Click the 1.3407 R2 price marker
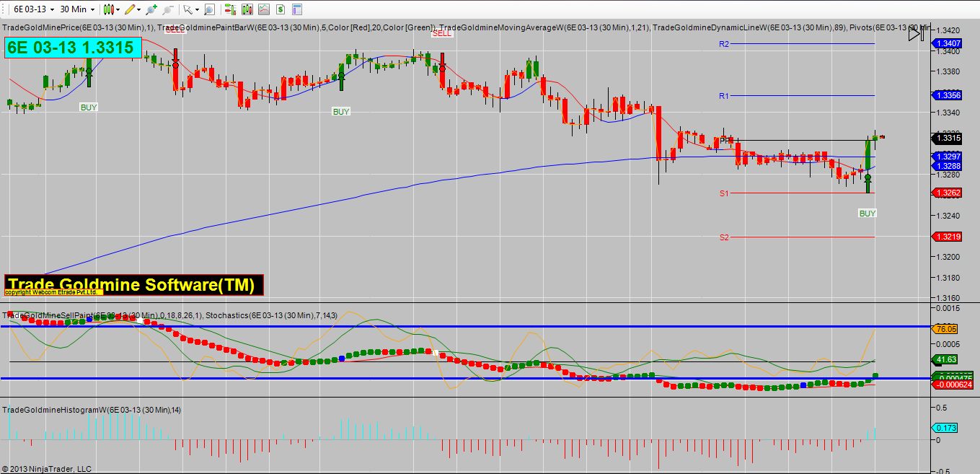Viewport: 980px width, 474px height. 948,44
